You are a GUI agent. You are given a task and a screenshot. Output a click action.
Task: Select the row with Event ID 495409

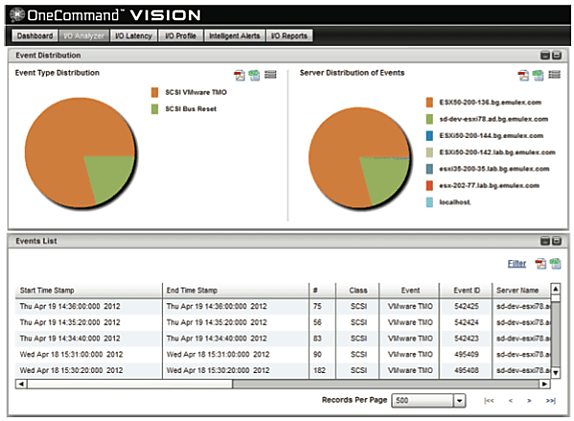[283, 354]
